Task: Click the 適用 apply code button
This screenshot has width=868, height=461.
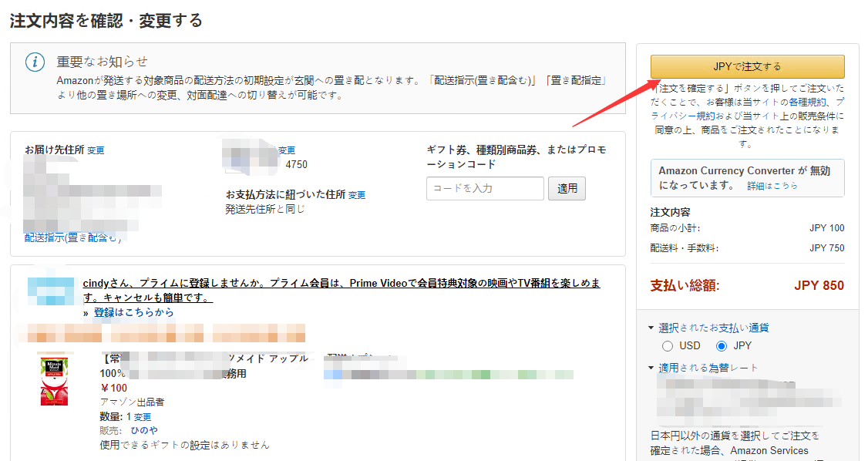Action: click(567, 189)
